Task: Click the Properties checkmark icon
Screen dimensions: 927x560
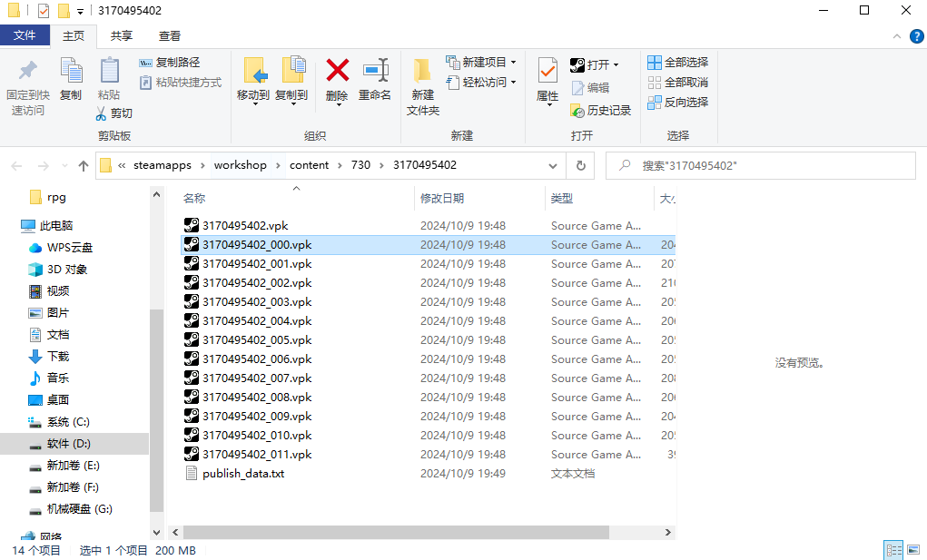Action: click(547, 73)
